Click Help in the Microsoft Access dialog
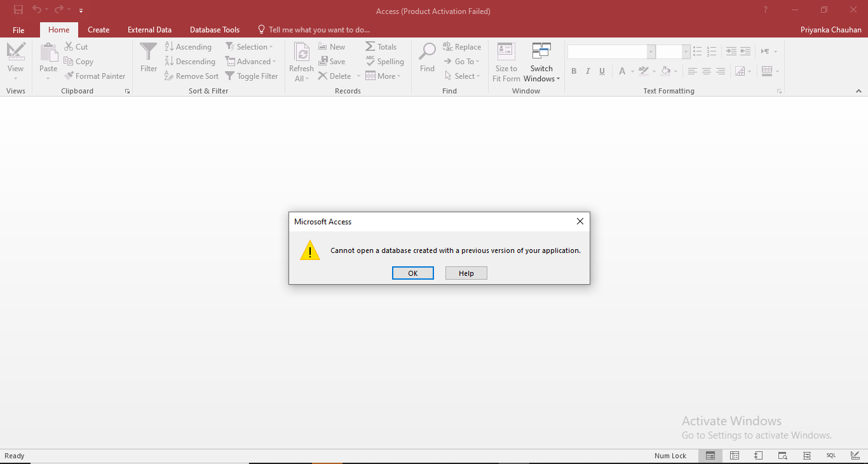This screenshot has width=868, height=464. pyautogui.click(x=466, y=273)
